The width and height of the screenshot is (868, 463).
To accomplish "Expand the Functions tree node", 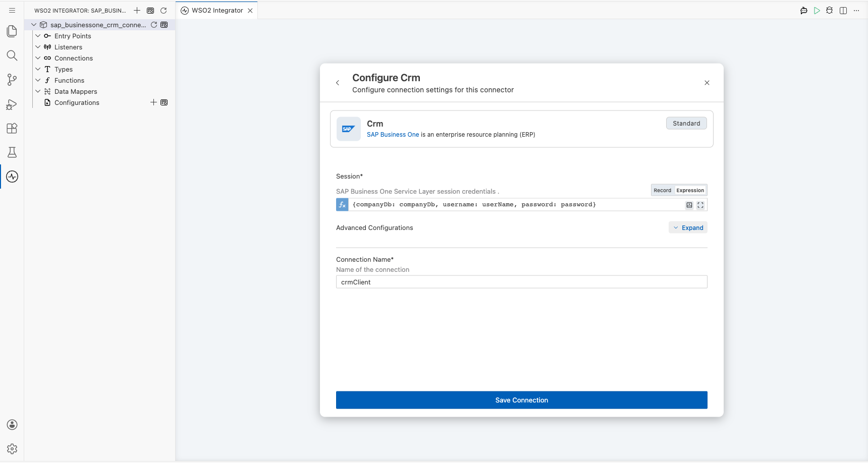I will (x=38, y=80).
